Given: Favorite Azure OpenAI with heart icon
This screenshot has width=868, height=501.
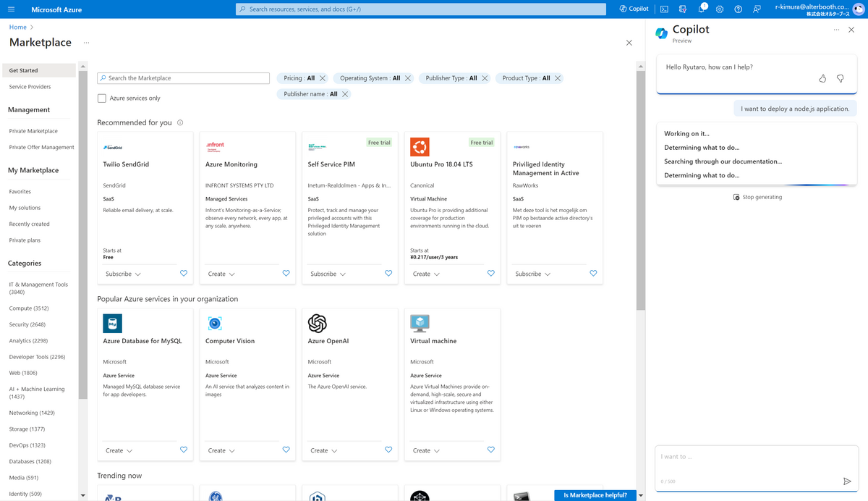Looking at the screenshot, I should tap(388, 450).
